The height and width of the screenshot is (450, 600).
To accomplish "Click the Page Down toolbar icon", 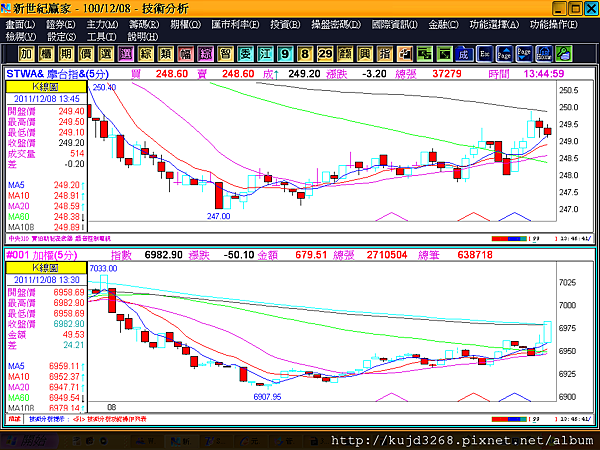I will click(524, 54).
